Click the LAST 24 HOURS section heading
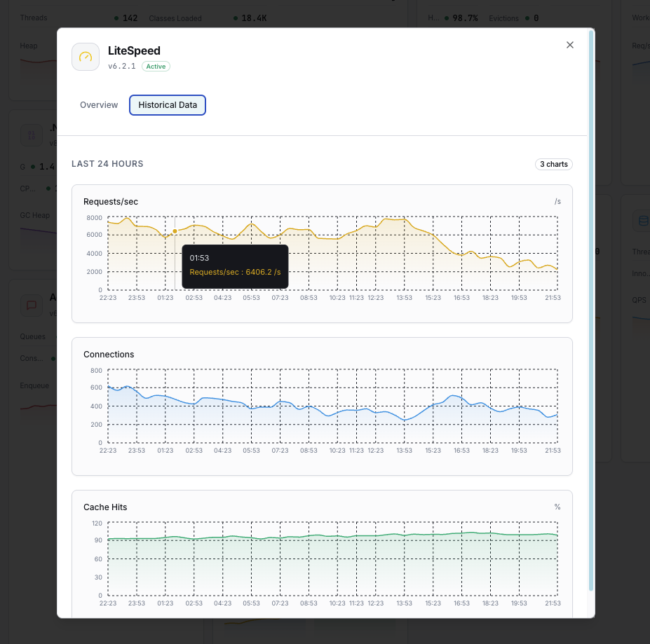 point(107,163)
